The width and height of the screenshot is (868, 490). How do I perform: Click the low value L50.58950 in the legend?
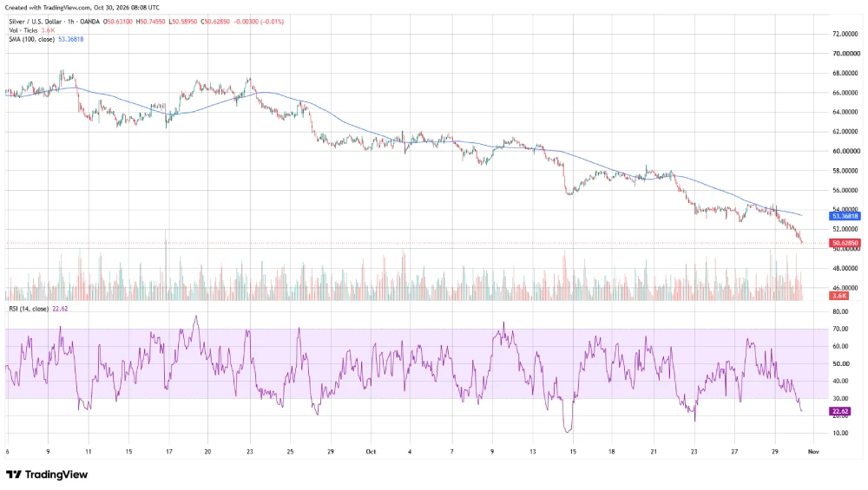point(182,22)
